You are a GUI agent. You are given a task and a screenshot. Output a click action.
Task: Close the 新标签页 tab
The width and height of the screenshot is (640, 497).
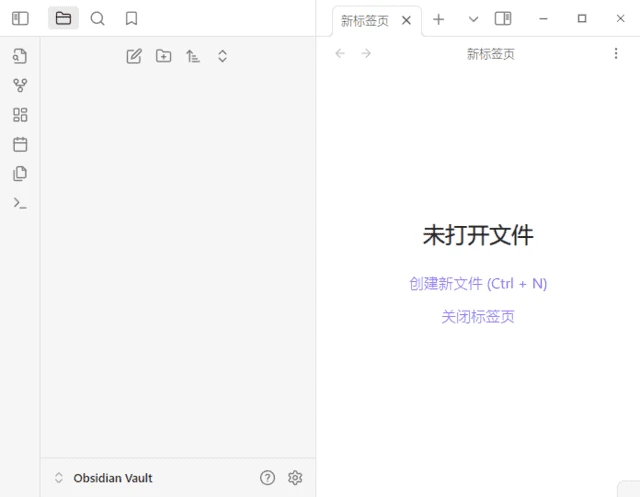click(406, 20)
